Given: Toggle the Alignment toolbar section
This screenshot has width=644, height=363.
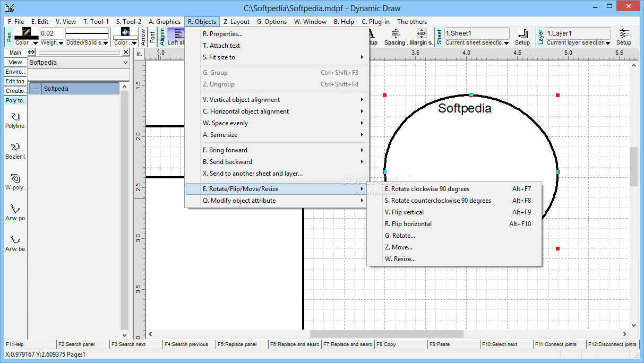Looking at the screenshot, I should tap(162, 37).
